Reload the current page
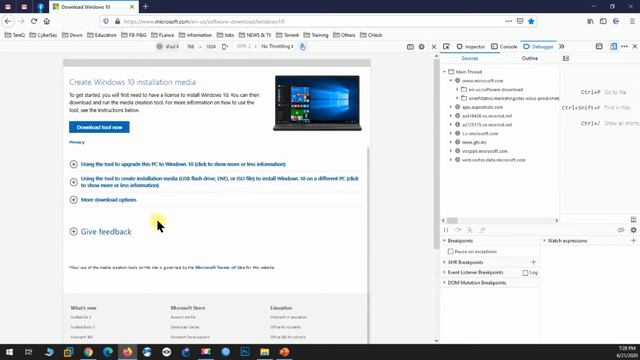The height and width of the screenshot is (360, 640). pyautogui.click(x=34, y=21)
